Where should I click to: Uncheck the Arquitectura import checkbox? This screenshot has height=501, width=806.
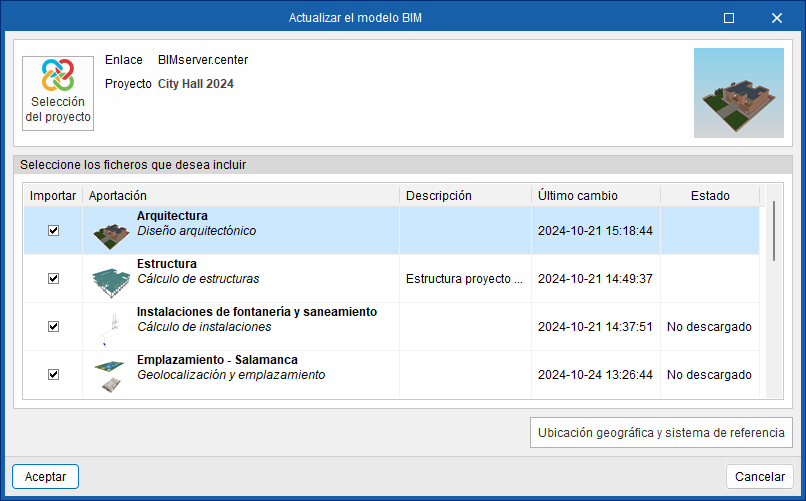(x=54, y=231)
